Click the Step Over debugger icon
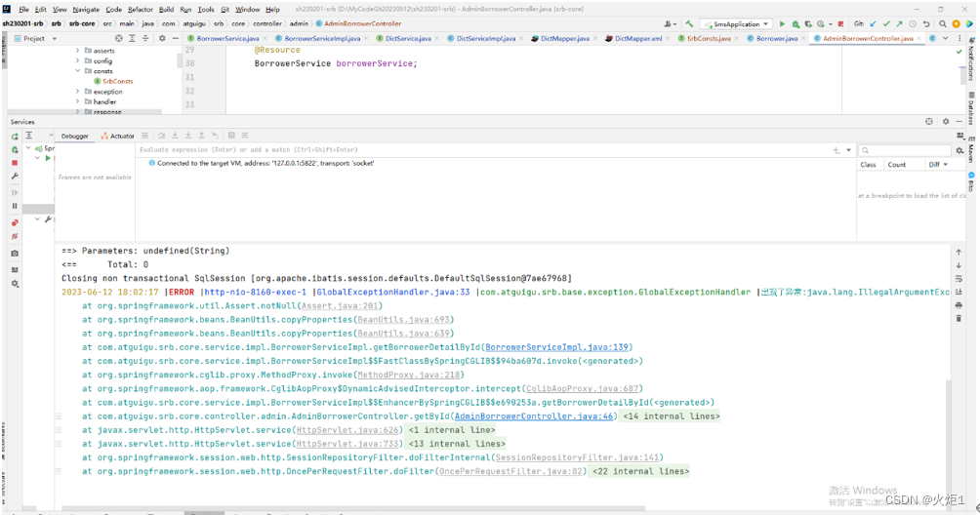980x515 pixels. (162, 136)
